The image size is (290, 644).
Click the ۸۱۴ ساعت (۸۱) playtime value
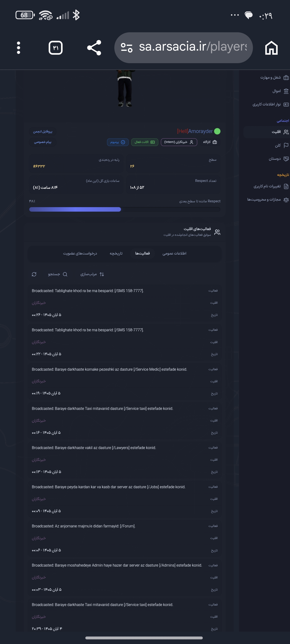(x=45, y=188)
